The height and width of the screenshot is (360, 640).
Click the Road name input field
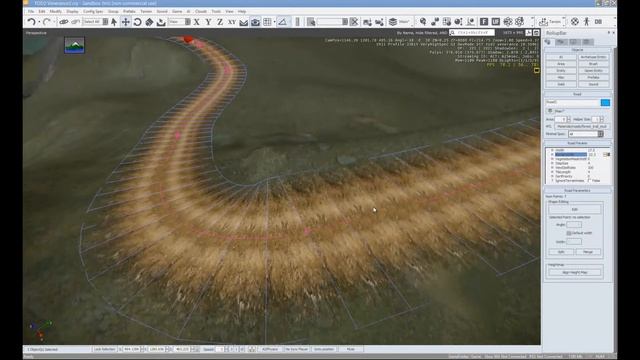click(572, 102)
